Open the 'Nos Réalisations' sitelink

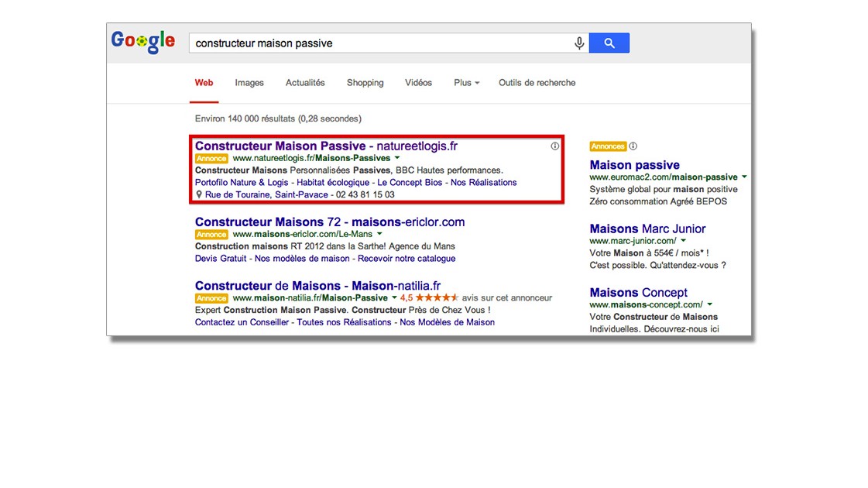[x=483, y=182]
